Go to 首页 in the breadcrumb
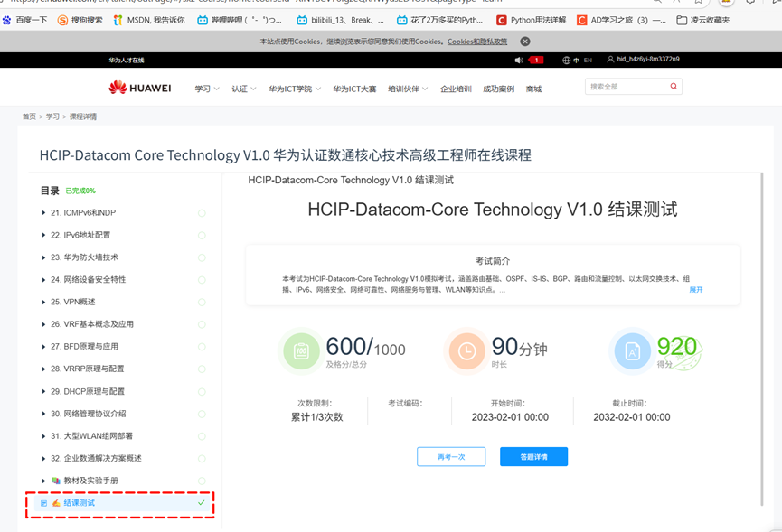This screenshot has width=782, height=532. pyautogui.click(x=30, y=117)
